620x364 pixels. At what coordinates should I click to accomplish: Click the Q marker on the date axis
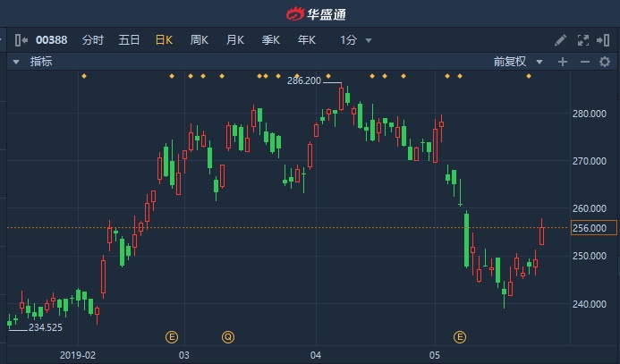tap(228, 337)
